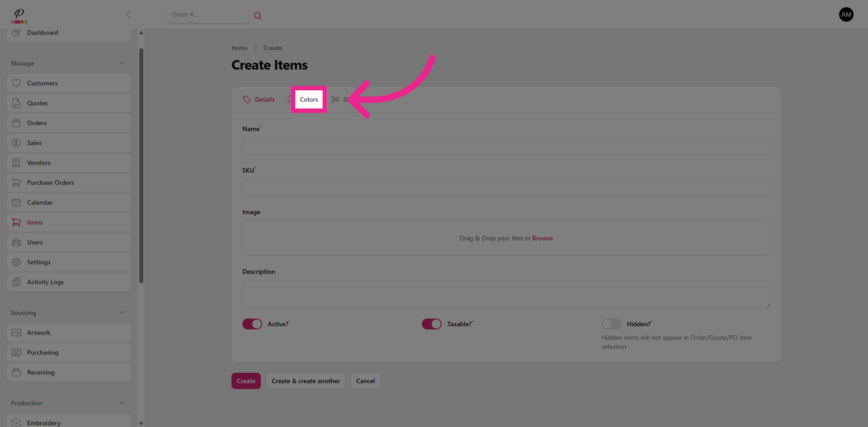Click the Artwork image icon under Sourcing

coord(16,333)
